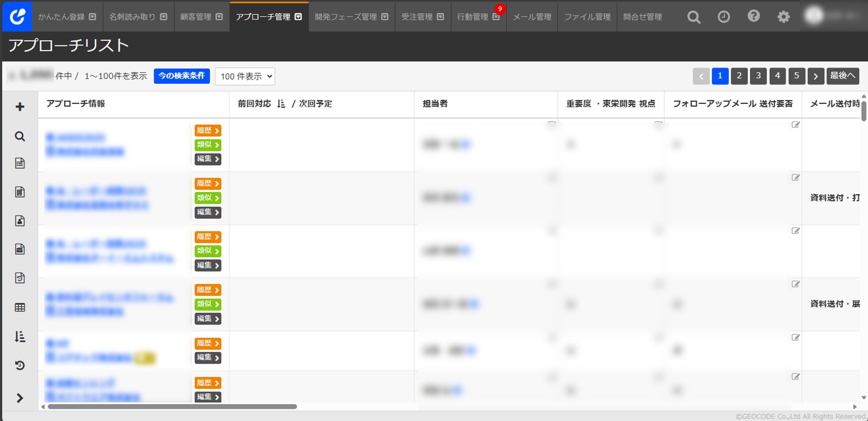This screenshot has height=421, width=868.
Task: Click the pencil edit icon in the 資料送付・打 row
Action: coord(795,177)
